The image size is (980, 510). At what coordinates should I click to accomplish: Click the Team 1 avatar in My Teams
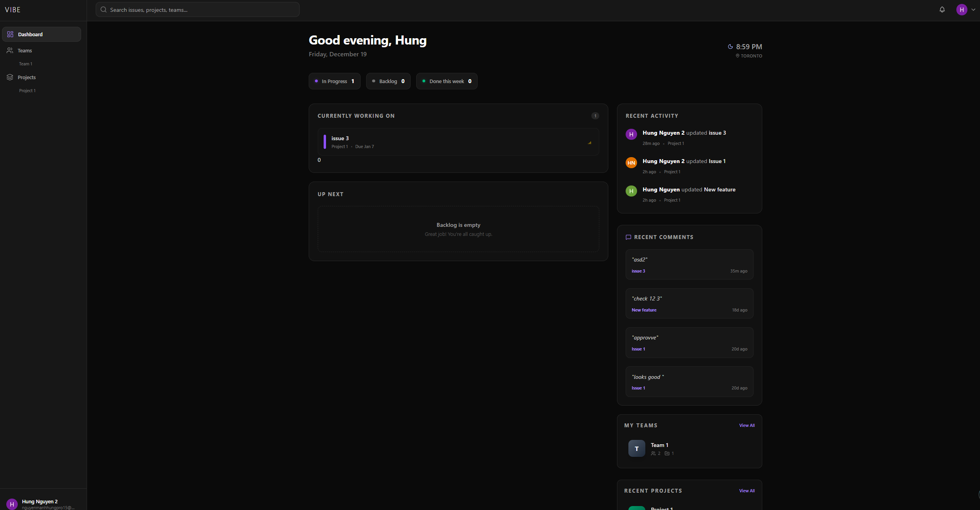coord(636,449)
